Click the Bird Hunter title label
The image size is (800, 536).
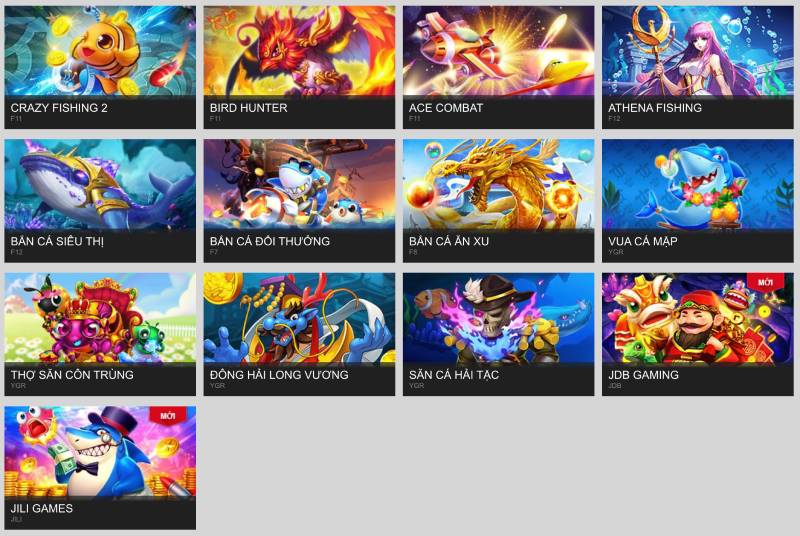coord(248,108)
